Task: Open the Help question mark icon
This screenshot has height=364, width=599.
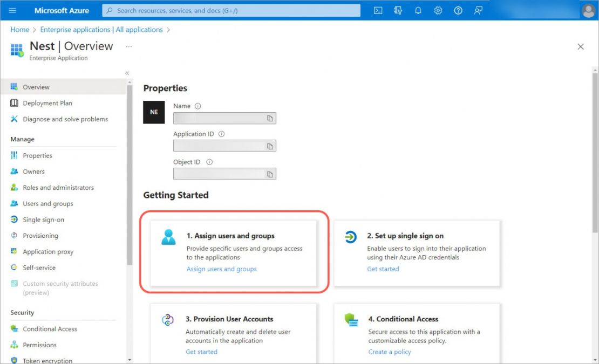Action: (x=458, y=10)
